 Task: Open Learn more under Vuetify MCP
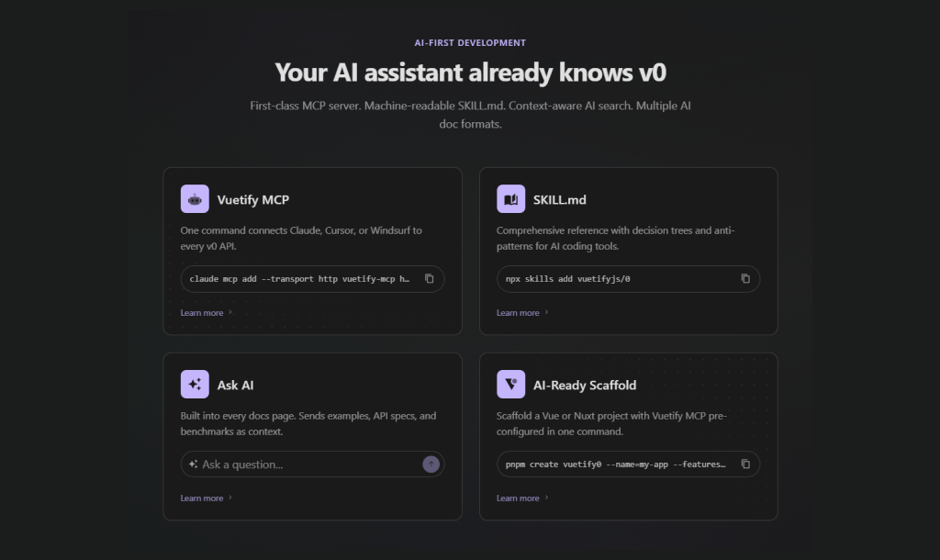pos(206,312)
